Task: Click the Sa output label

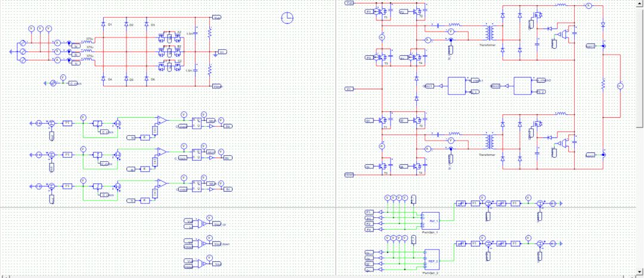Action: coord(228,126)
